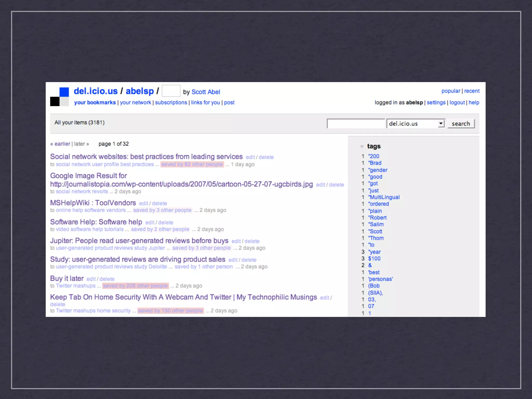Screen dimensions: 532x399
Task: Open Scott Abel profile link
Action: pos(205,92)
